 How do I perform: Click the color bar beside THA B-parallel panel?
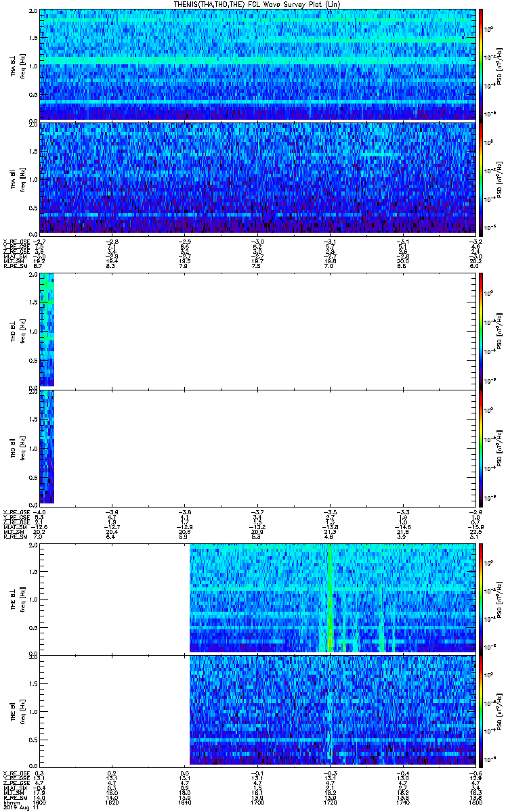481,178
